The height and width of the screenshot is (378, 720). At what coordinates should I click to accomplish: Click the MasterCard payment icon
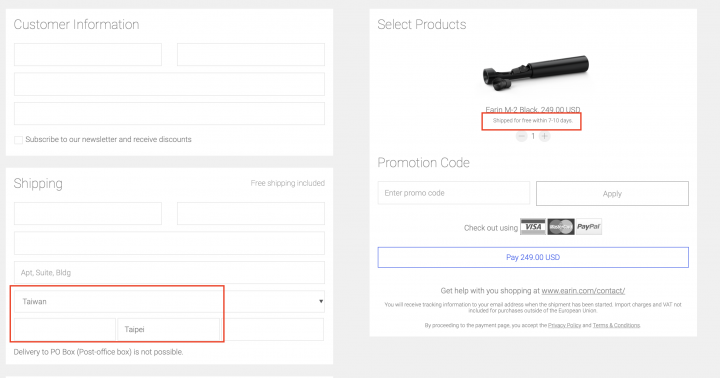(561, 227)
